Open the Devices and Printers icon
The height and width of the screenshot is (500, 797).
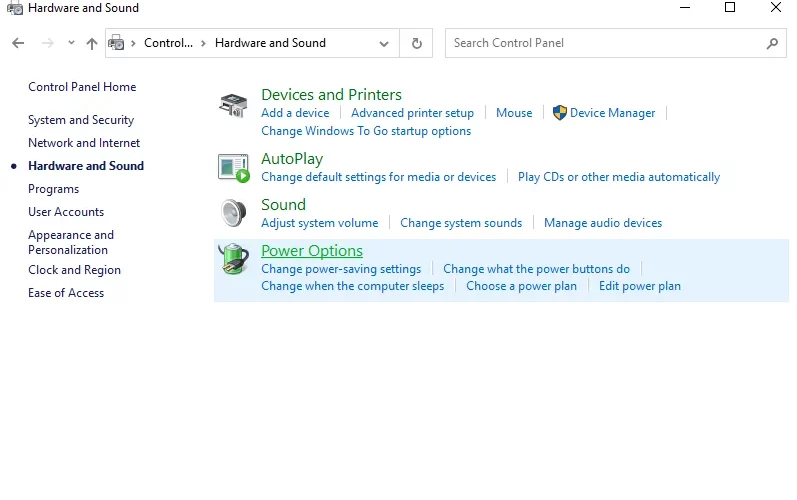coord(233,105)
